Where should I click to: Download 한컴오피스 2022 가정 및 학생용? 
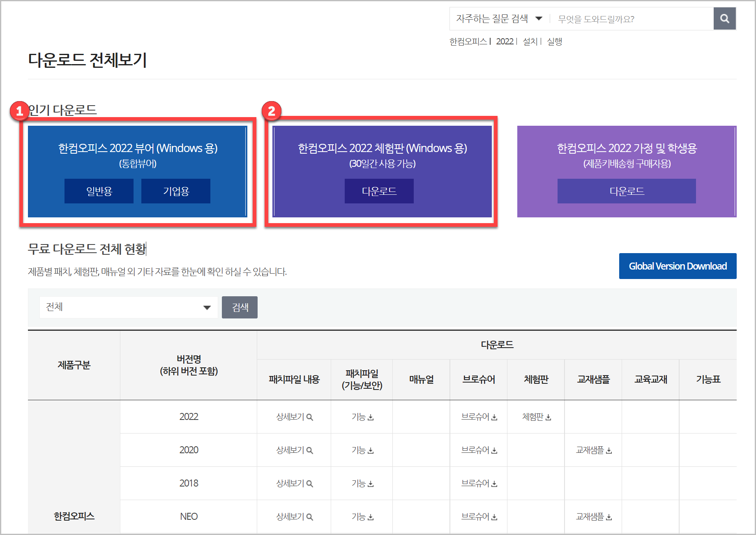626,191
